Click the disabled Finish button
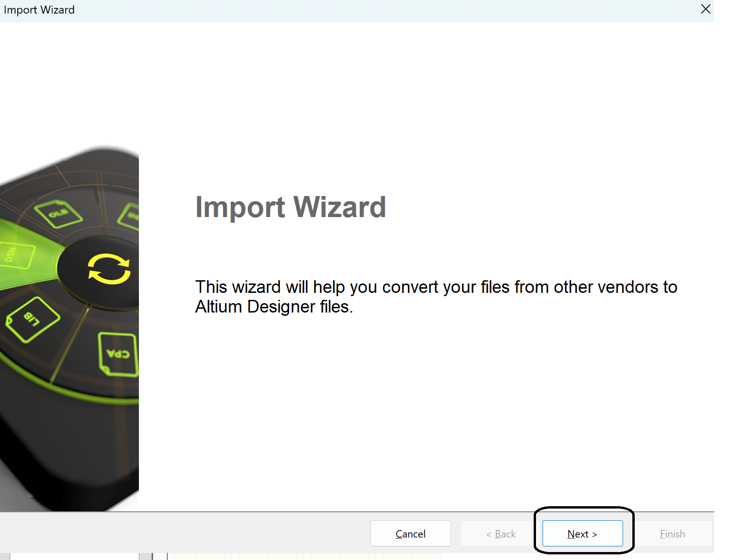 pyautogui.click(x=672, y=533)
